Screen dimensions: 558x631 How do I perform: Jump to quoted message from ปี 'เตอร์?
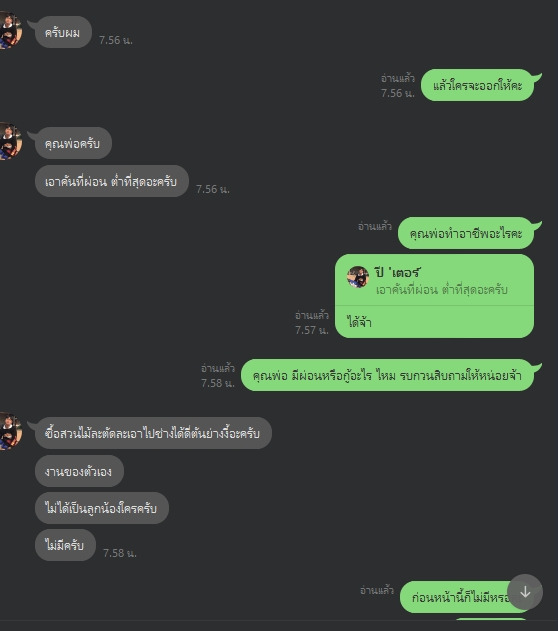434,280
